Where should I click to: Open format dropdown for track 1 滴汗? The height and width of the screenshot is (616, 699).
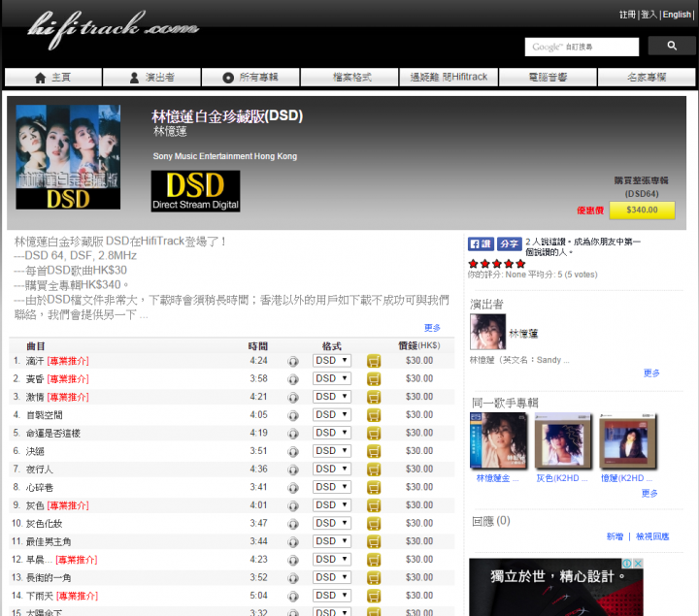click(x=332, y=360)
